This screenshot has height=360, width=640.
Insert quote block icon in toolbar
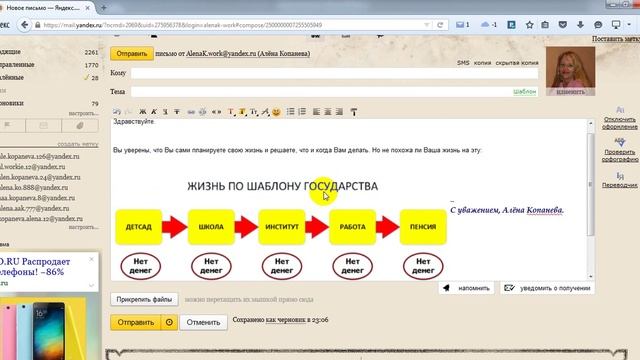coord(216,111)
